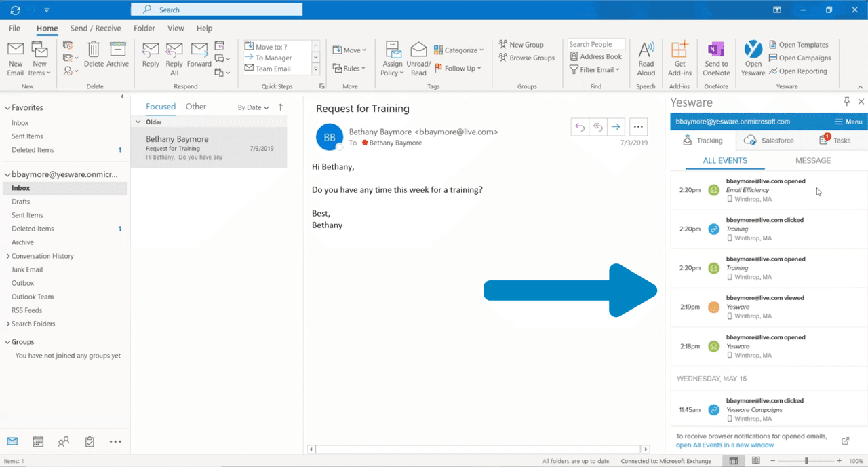This screenshot has width=868, height=467.
Task: Open the Calendar from the navigation bar
Action: click(37, 441)
